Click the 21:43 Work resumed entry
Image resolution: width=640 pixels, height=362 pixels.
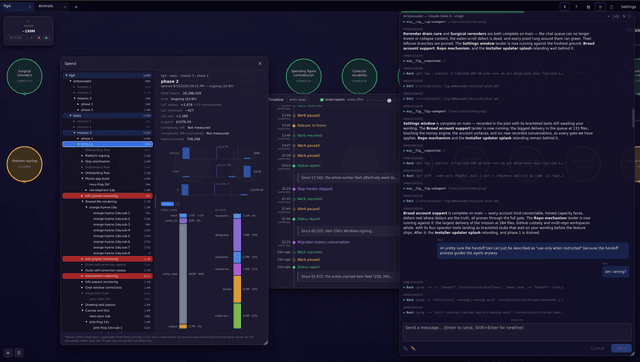click(309, 199)
